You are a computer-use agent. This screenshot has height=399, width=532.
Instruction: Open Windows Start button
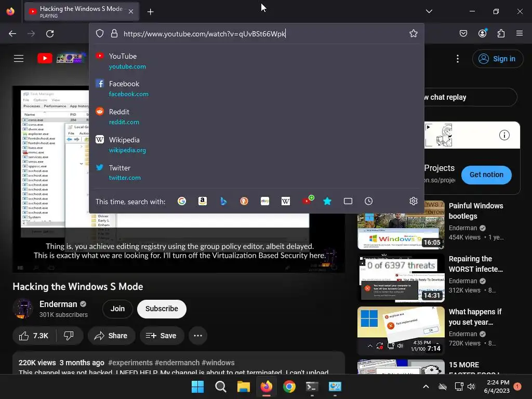coord(197,387)
